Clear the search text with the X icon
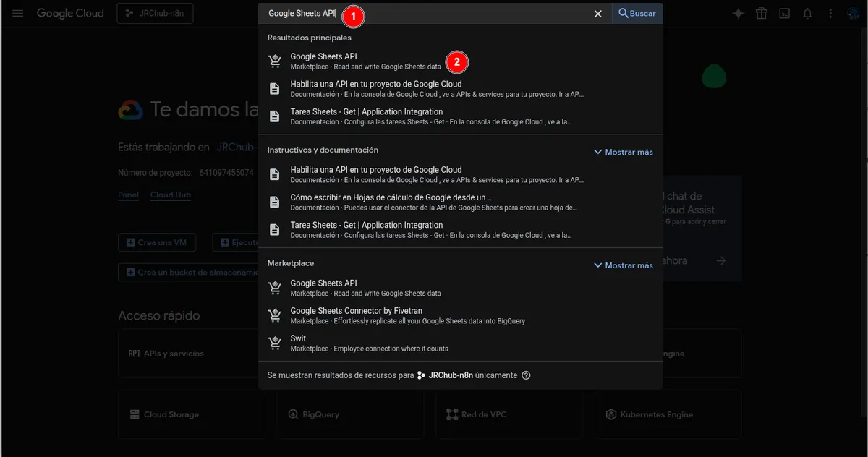Screen dimensions: 868x457 pos(598,14)
